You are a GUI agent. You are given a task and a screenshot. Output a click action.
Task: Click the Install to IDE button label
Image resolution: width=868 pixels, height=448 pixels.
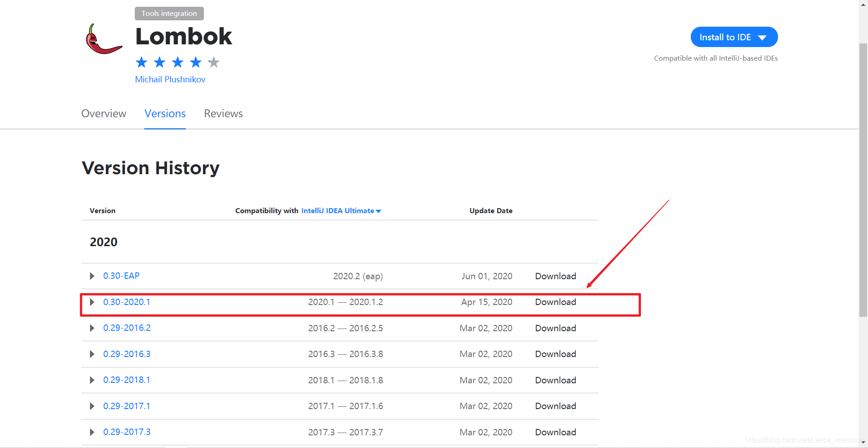pyautogui.click(x=725, y=37)
